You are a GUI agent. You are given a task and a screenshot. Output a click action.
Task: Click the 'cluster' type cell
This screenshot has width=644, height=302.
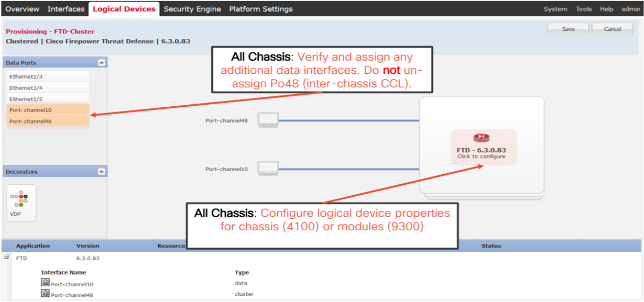point(244,294)
